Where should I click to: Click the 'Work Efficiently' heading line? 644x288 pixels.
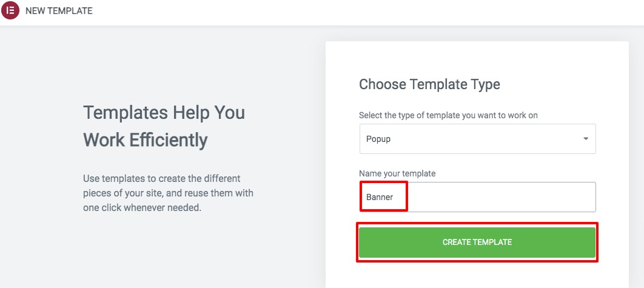coord(146,140)
